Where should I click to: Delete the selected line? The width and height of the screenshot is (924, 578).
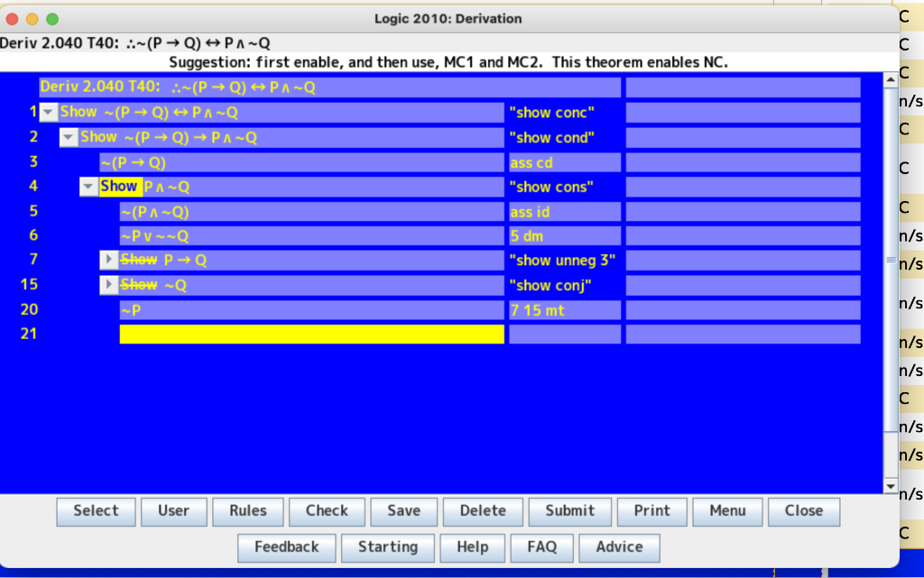click(x=484, y=511)
